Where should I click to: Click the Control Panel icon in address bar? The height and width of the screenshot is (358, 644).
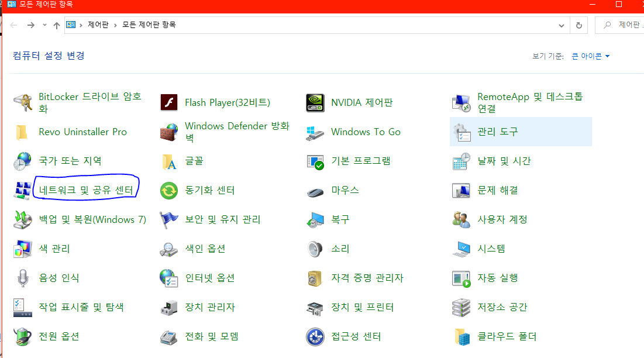(x=71, y=25)
